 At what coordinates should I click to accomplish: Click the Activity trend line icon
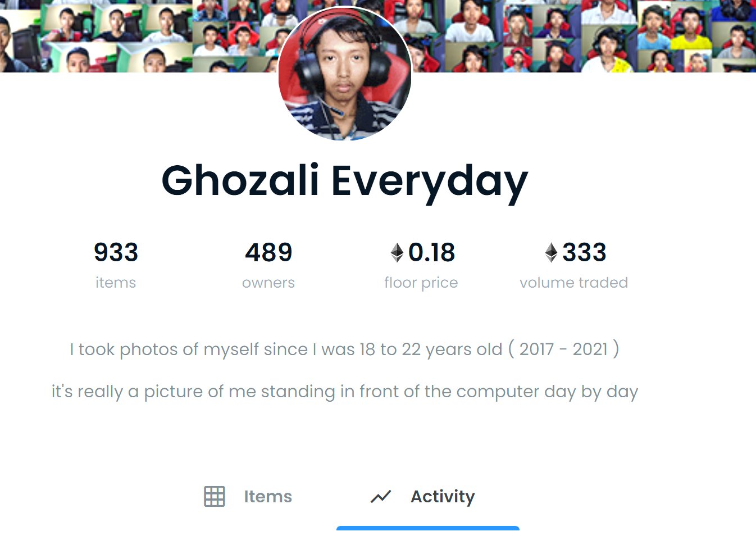tap(381, 496)
